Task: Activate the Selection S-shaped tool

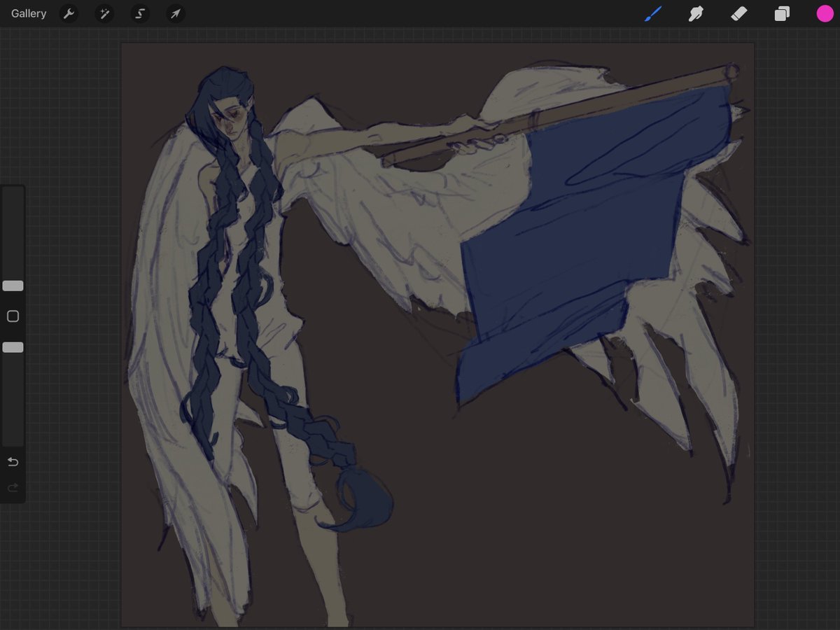Action: click(x=140, y=13)
